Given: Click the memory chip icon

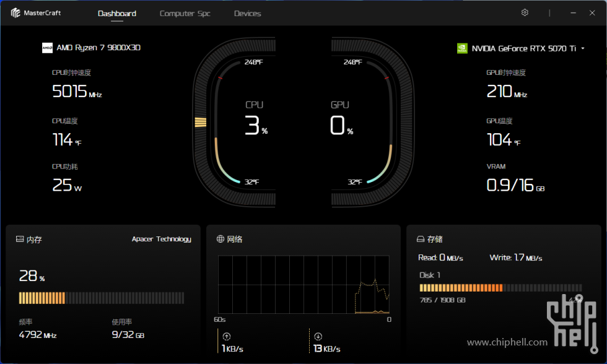Looking at the screenshot, I should click(19, 240).
